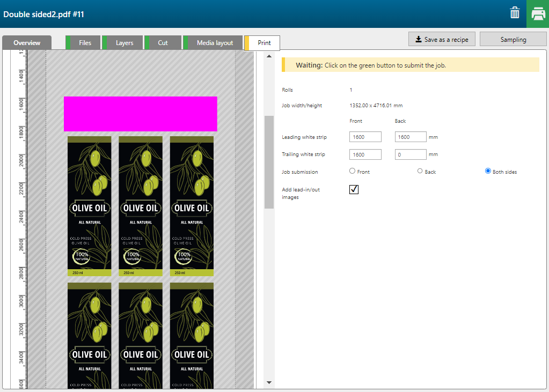549x392 pixels.
Task: Uncheck Add lead-in/out images checkbox
Action: tap(354, 189)
